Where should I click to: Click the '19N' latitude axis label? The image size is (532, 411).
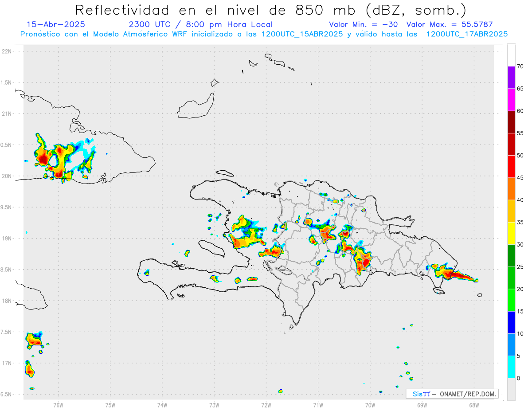[8, 238]
